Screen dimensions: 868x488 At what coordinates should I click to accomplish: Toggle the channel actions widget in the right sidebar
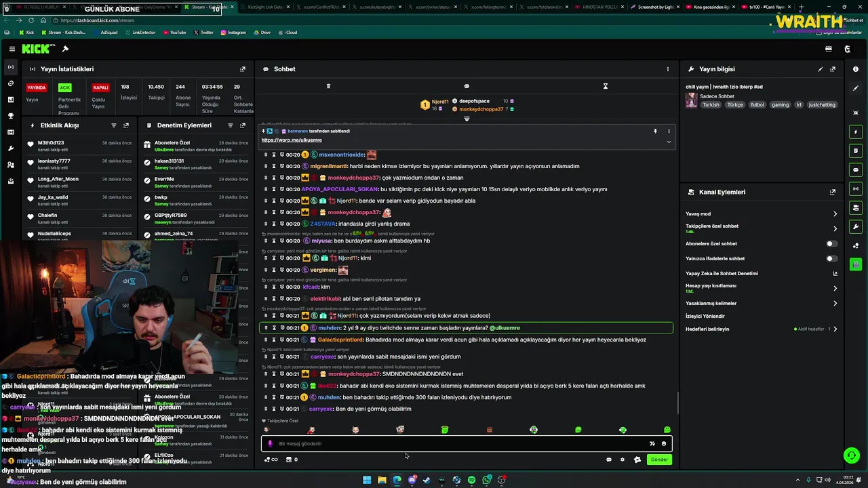[856, 207]
